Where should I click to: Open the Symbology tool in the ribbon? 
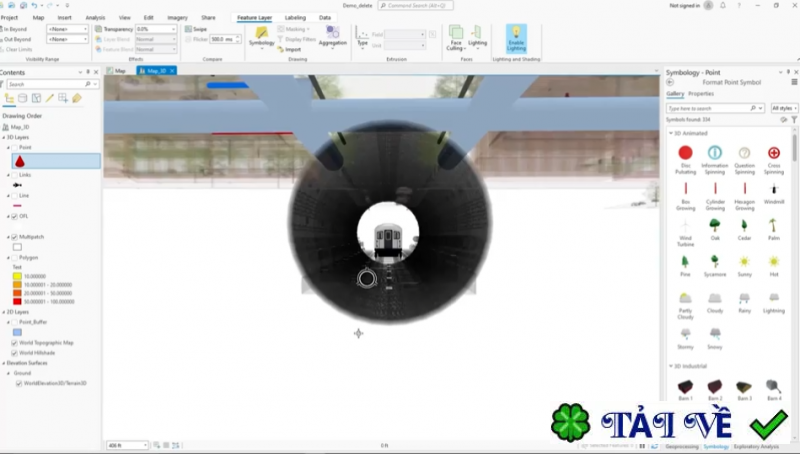(x=261, y=36)
